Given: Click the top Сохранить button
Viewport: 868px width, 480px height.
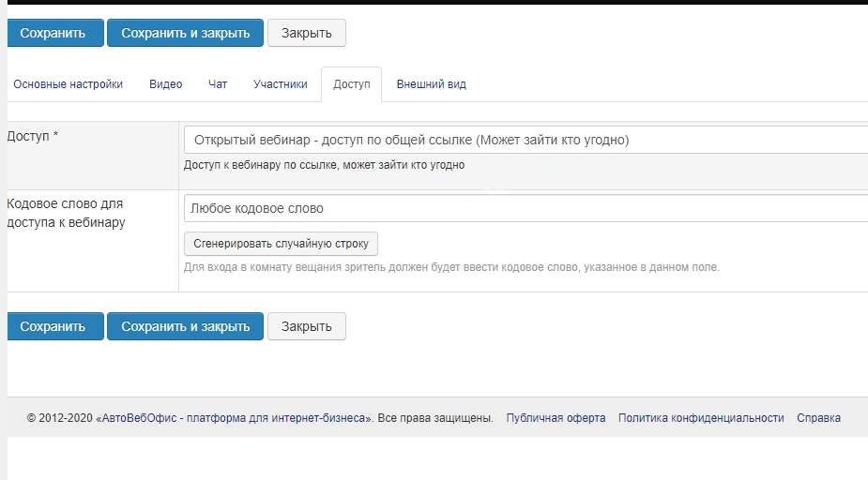Looking at the screenshot, I should pyautogui.click(x=53, y=33).
